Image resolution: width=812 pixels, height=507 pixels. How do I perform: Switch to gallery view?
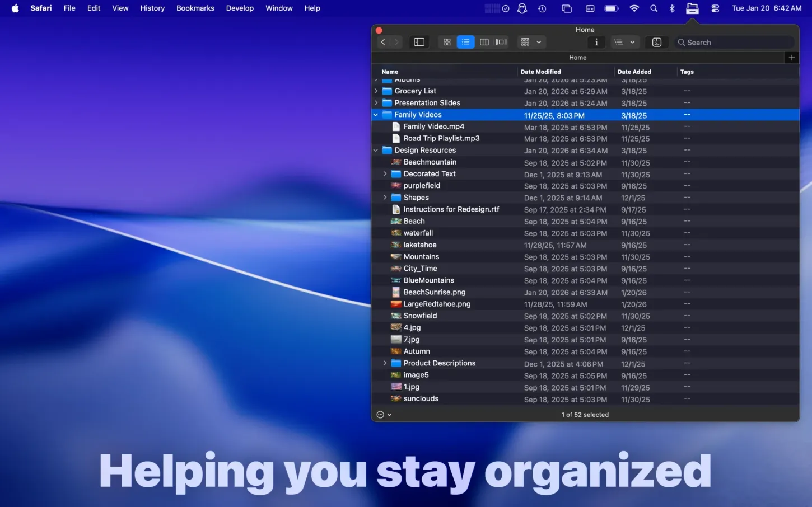point(501,42)
